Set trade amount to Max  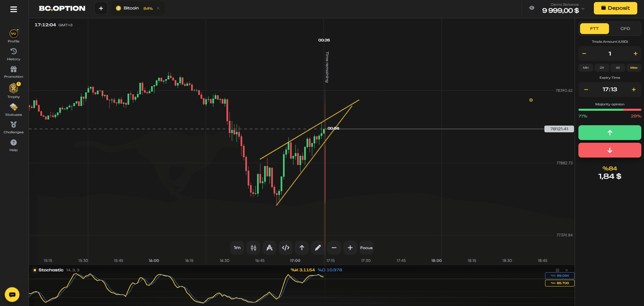coord(634,68)
